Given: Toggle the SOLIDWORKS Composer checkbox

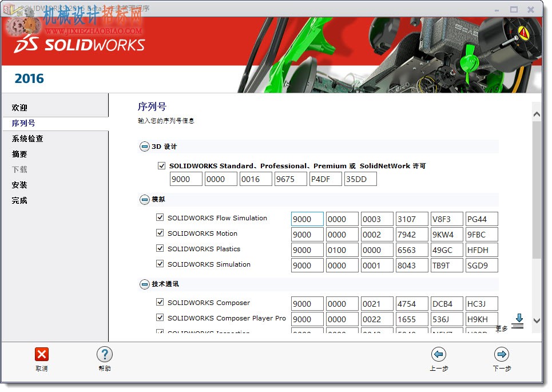Looking at the screenshot, I should [x=160, y=302].
